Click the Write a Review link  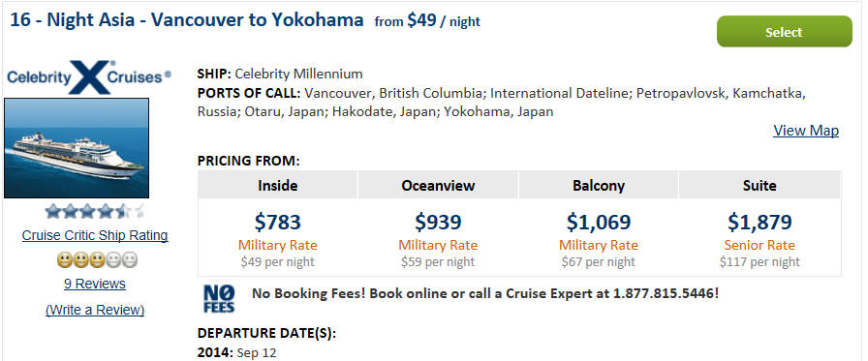click(x=95, y=310)
